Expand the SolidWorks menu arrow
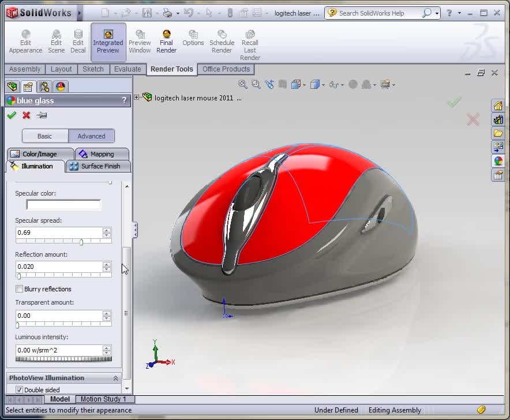The height and width of the screenshot is (420, 510). (80, 13)
